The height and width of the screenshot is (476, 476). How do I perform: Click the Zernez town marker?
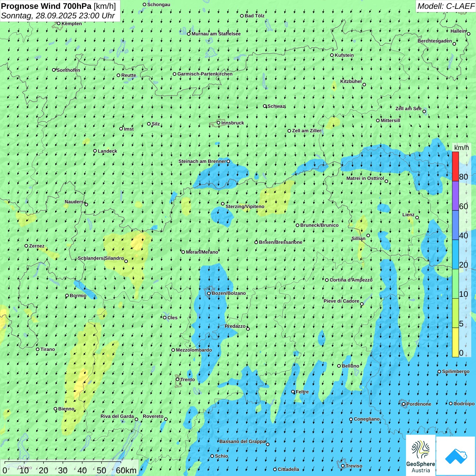(x=26, y=246)
